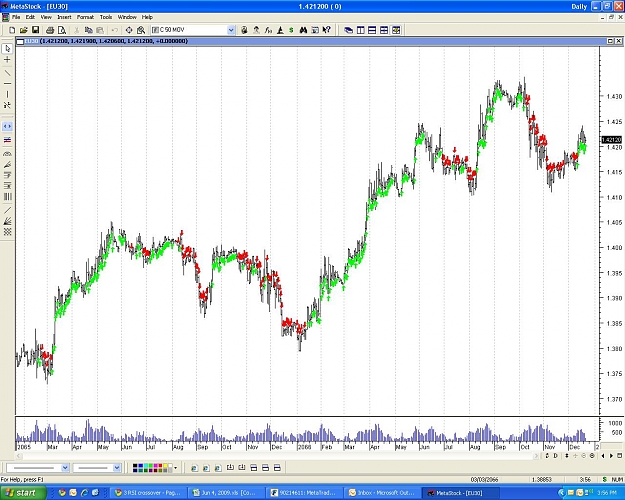Choose the stacked rows window layout icon
The image size is (625, 500).
coord(372,30)
